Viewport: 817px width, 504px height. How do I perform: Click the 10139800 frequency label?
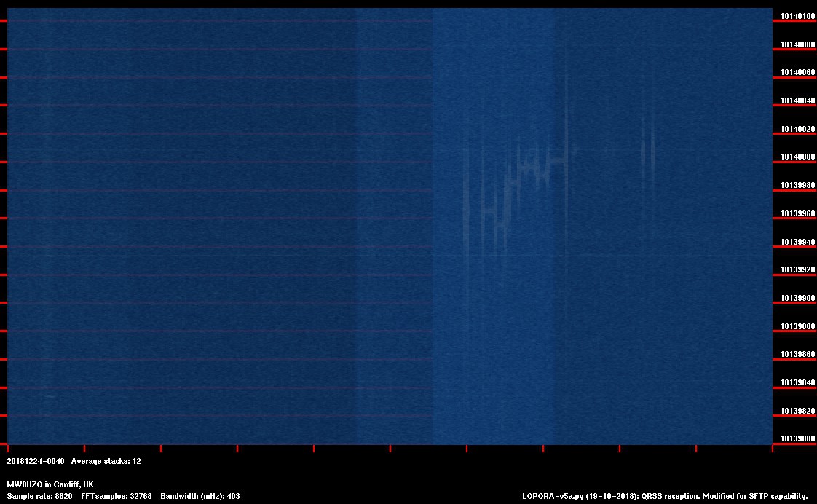coord(795,439)
